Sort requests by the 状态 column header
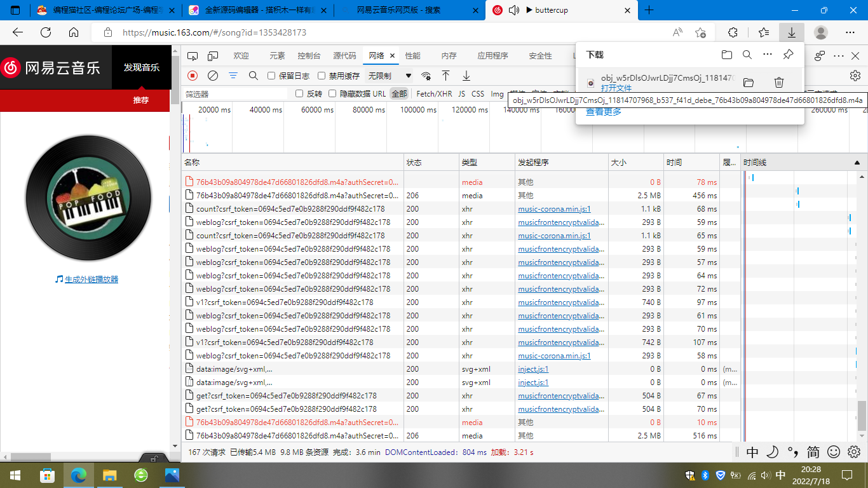 pyautogui.click(x=431, y=163)
